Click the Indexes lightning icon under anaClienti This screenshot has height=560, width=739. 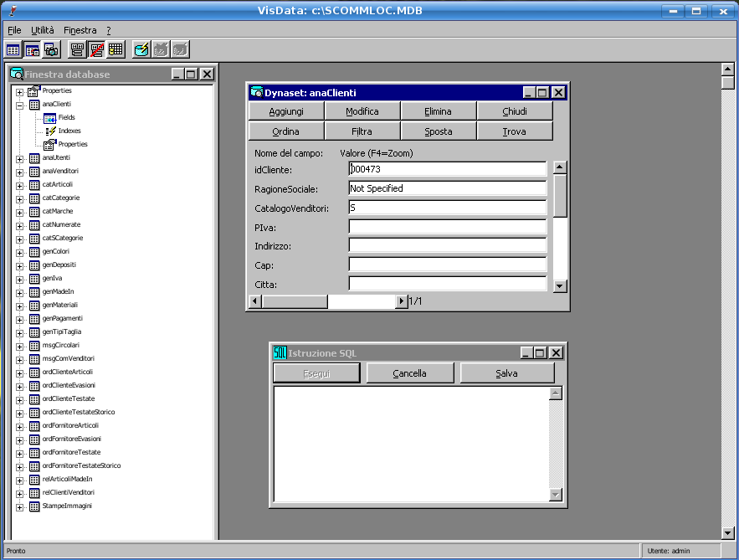[50, 131]
